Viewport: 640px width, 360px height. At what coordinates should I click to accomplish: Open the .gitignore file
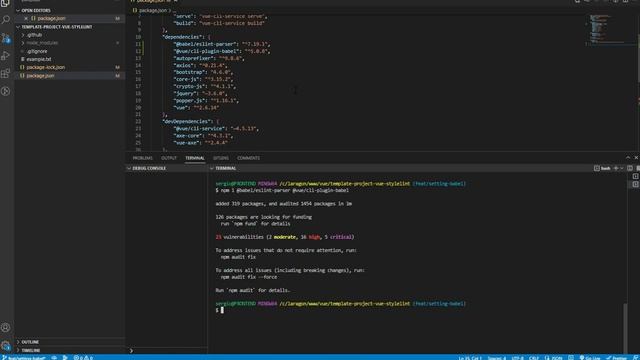pyautogui.click(x=70, y=51)
